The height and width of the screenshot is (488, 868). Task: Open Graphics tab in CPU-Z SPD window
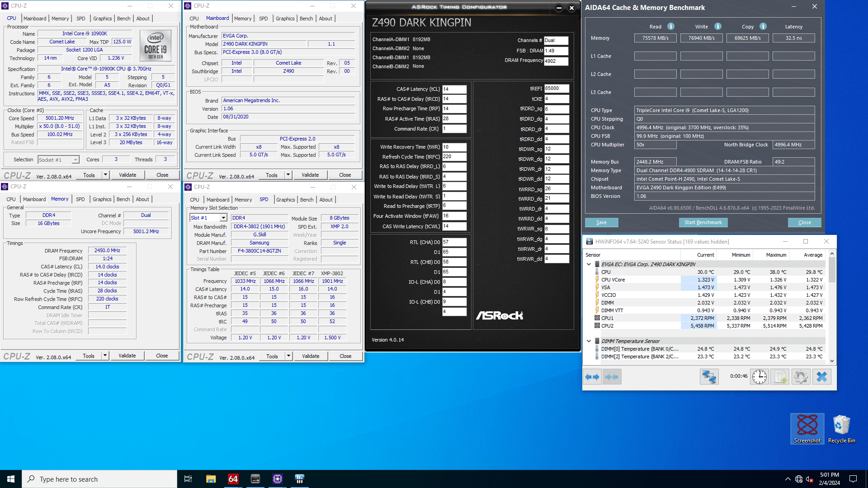point(285,200)
